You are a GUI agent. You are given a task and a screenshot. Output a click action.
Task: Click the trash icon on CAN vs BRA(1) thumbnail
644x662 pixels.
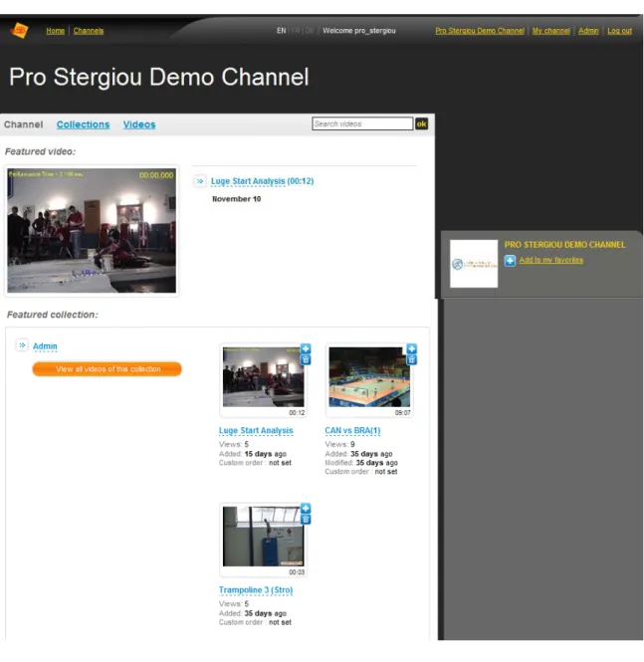point(411,359)
